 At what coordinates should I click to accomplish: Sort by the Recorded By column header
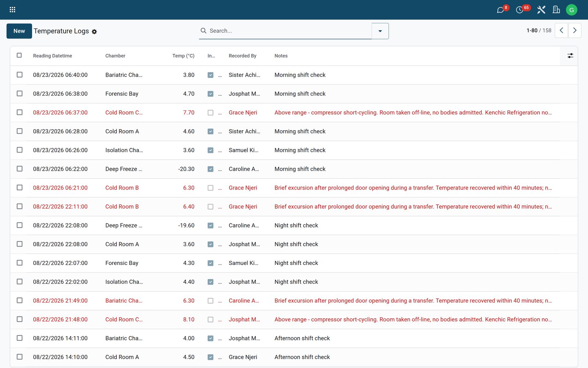pos(243,56)
